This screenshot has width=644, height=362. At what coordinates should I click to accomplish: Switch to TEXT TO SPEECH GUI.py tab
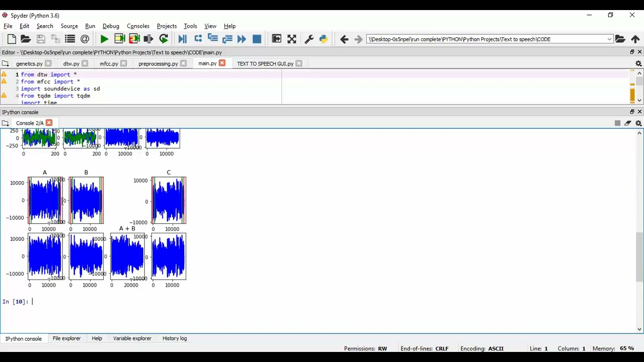pyautogui.click(x=265, y=64)
